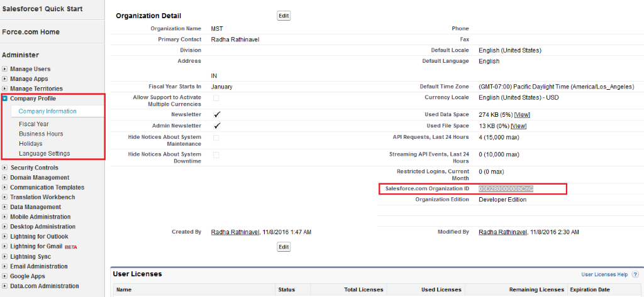Expand the Security Controls arrow

pos(5,168)
